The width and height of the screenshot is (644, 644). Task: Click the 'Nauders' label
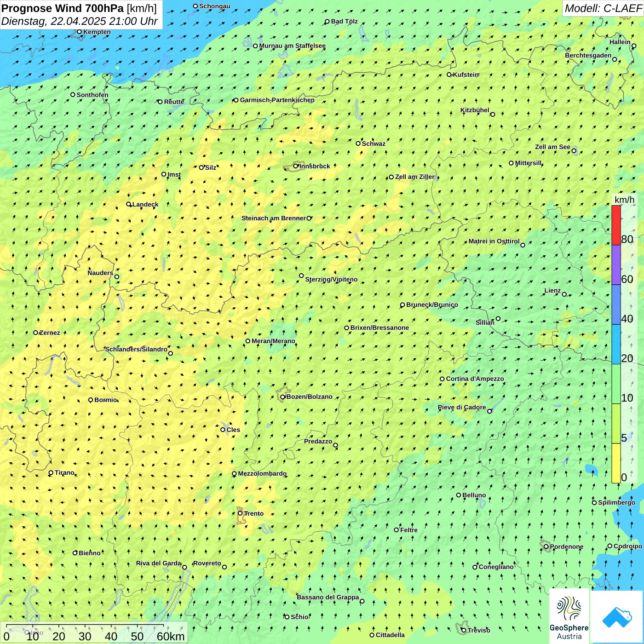point(100,273)
